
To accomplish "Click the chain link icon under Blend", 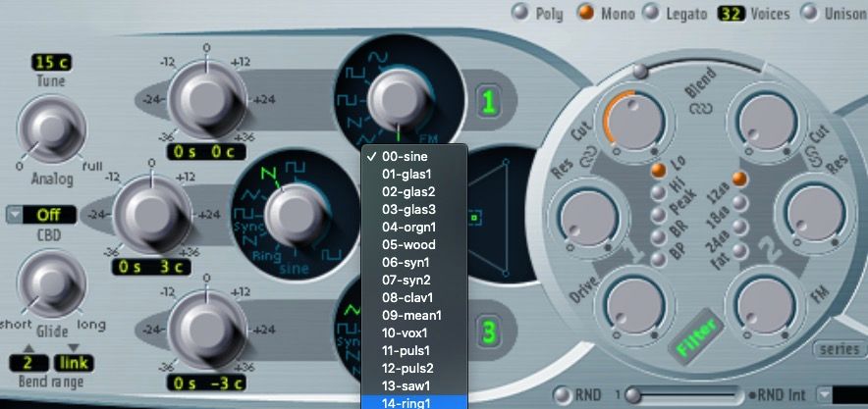I will click(x=701, y=106).
